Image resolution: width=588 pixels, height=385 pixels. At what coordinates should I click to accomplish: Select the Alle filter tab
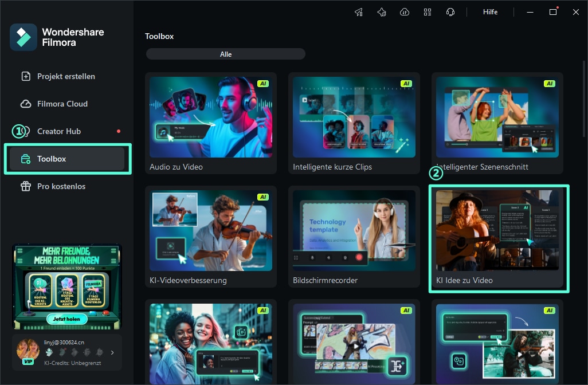tap(226, 54)
